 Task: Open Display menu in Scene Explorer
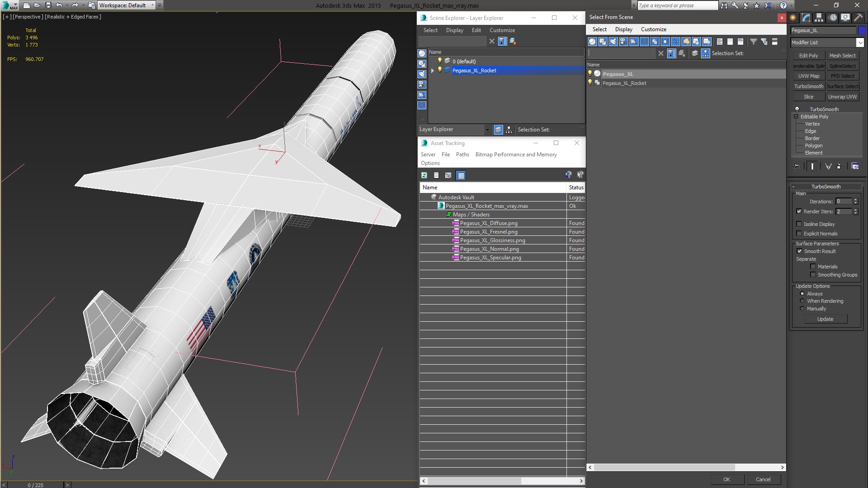coord(454,30)
